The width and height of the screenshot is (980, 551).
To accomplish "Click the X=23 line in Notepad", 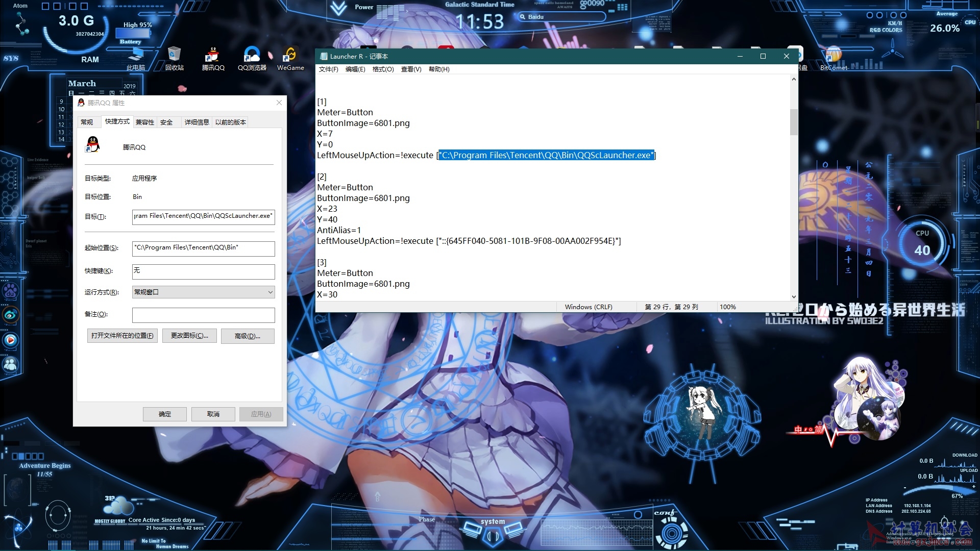I will pos(327,209).
